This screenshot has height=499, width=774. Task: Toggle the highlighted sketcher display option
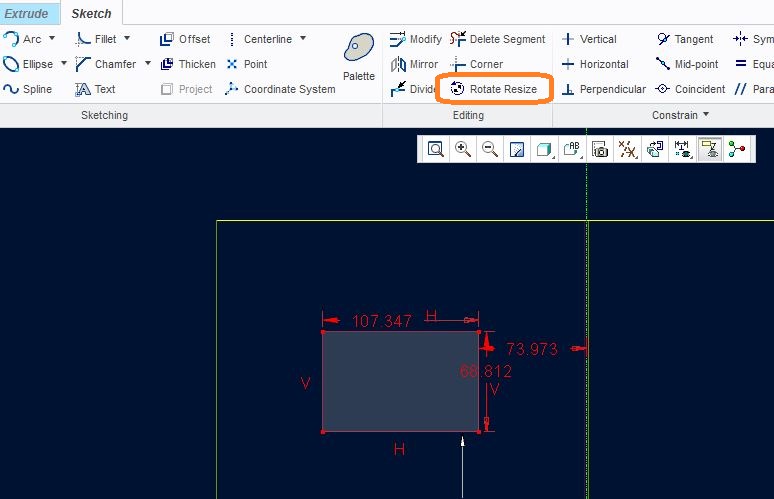pyautogui.click(x=710, y=149)
